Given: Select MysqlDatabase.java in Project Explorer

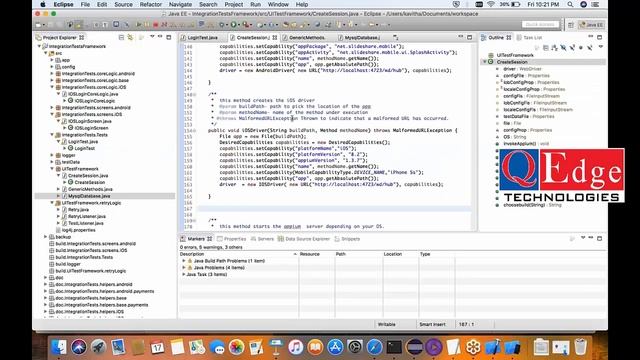Looking at the screenshot, I should [x=89, y=196].
